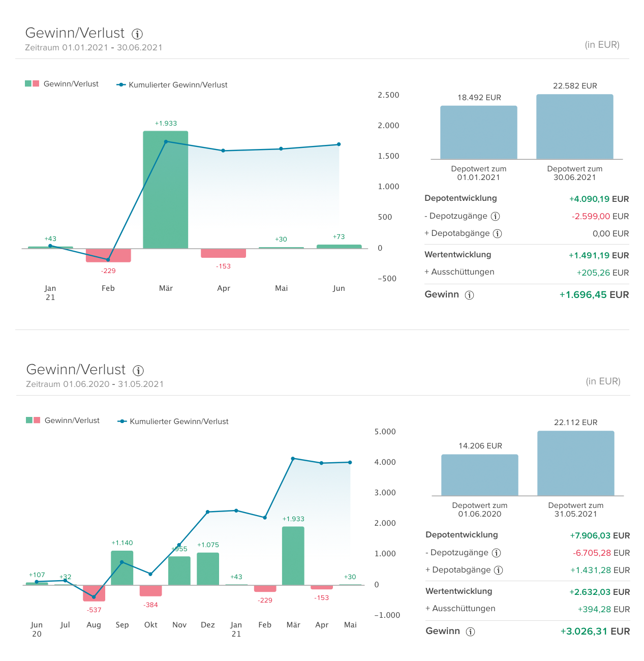Open Depotabgänge info icon next to 0,00 EUR

pyautogui.click(x=498, y=234)
